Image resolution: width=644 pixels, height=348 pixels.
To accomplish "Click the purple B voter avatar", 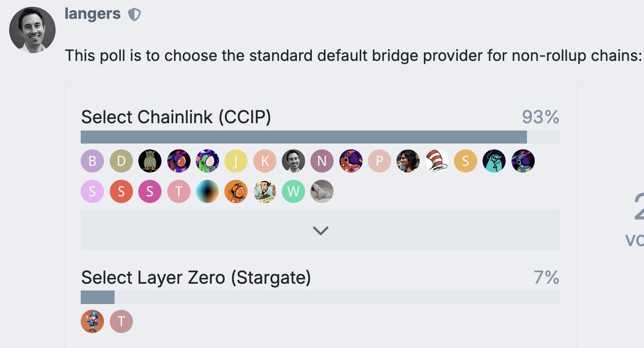I will [92, 161].
